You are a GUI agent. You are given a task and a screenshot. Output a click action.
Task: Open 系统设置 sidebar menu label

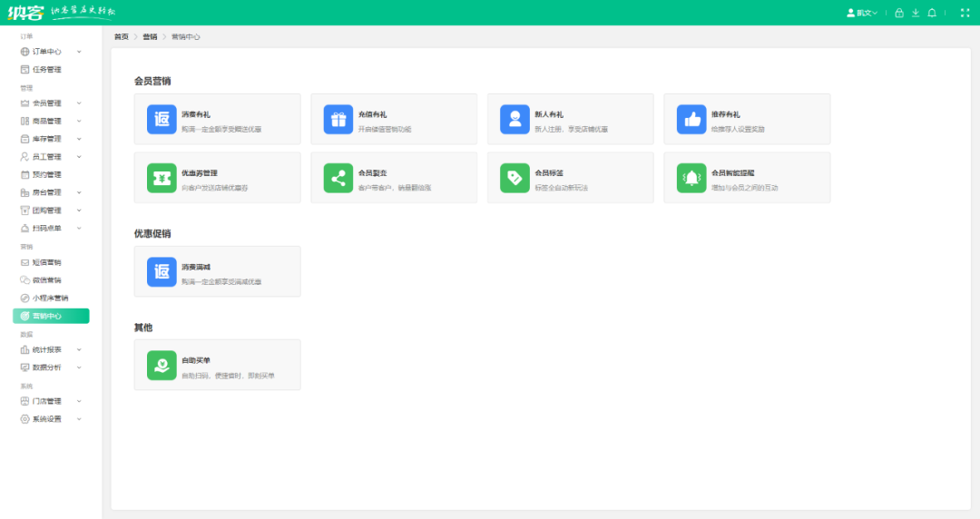coord(47,419)
